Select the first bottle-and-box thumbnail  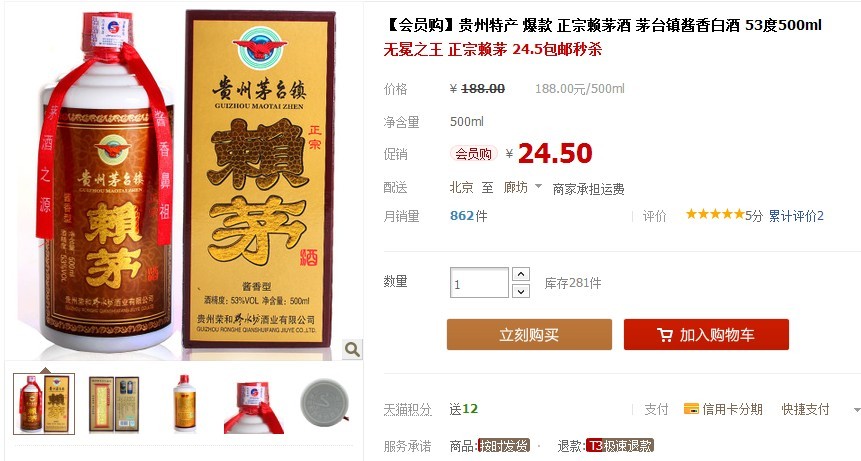44,403
